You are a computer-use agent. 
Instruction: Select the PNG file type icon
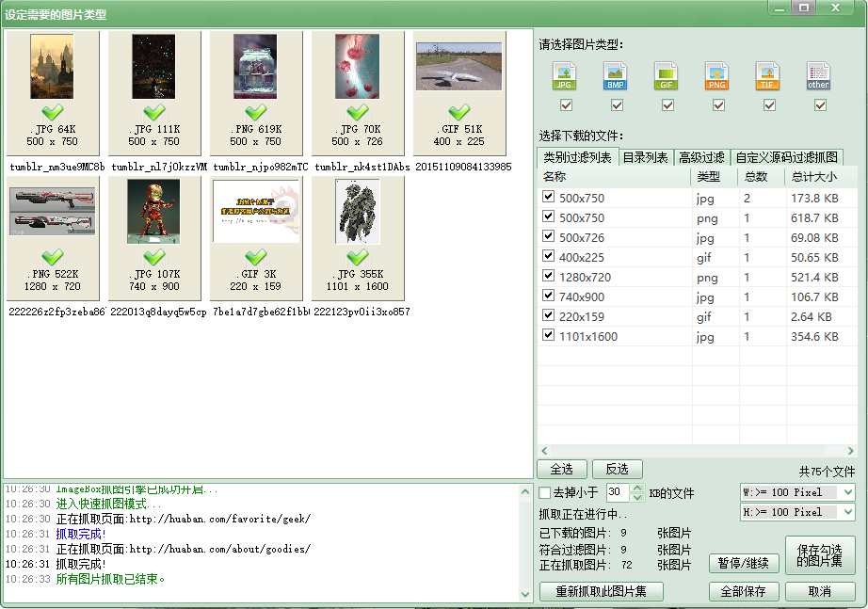tap(716, 76)
